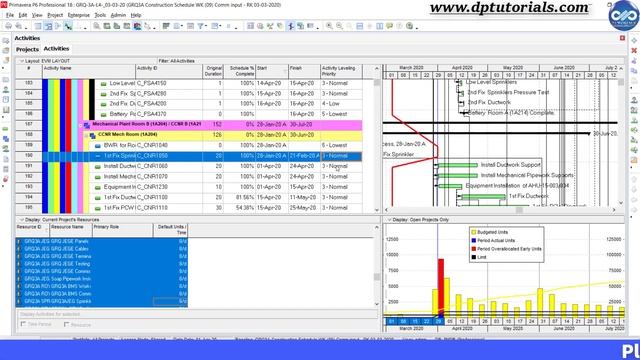Click the red Period Overallocated Early Units swatch
The height and width of the screenshot is (360, 640).
click(474, 249)
